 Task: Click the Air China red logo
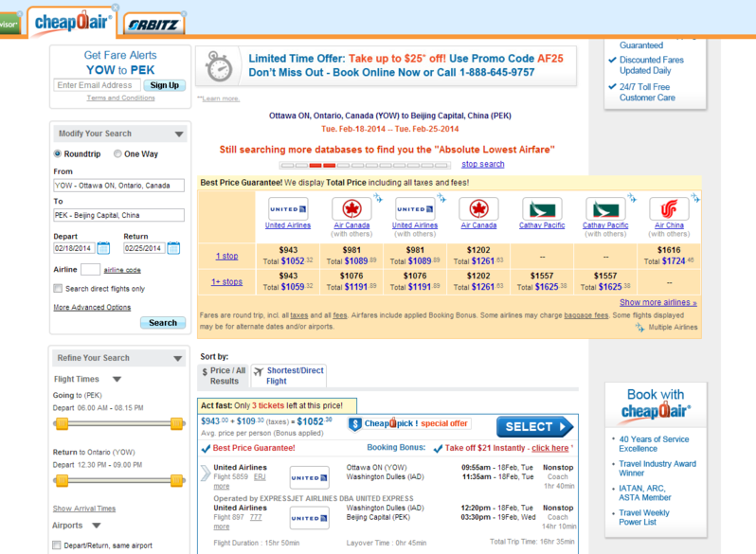coord(669,209)
